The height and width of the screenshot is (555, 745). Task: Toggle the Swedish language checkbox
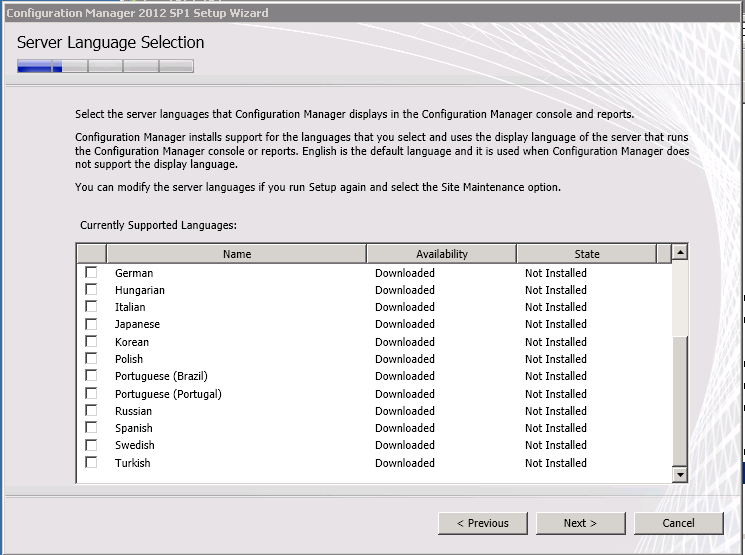coord(92,445)
